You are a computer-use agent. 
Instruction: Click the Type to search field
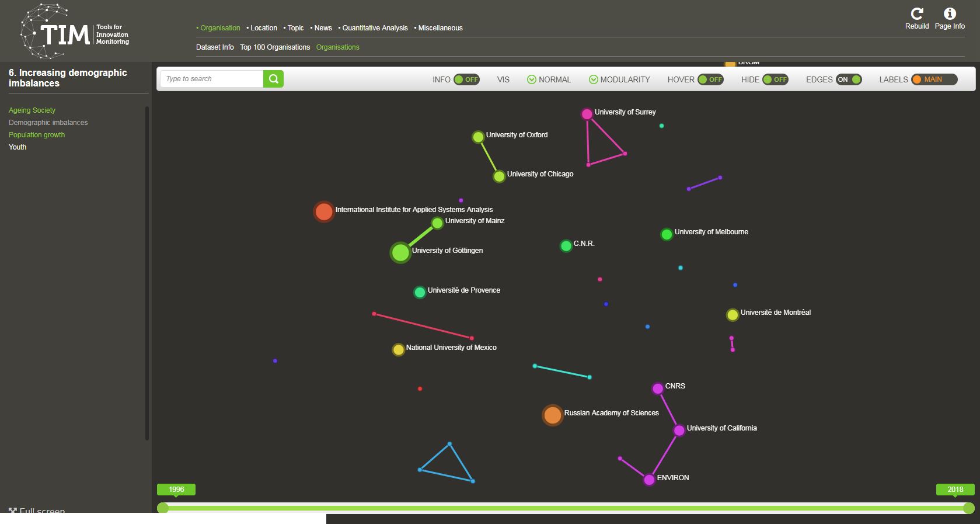(212, 79)
